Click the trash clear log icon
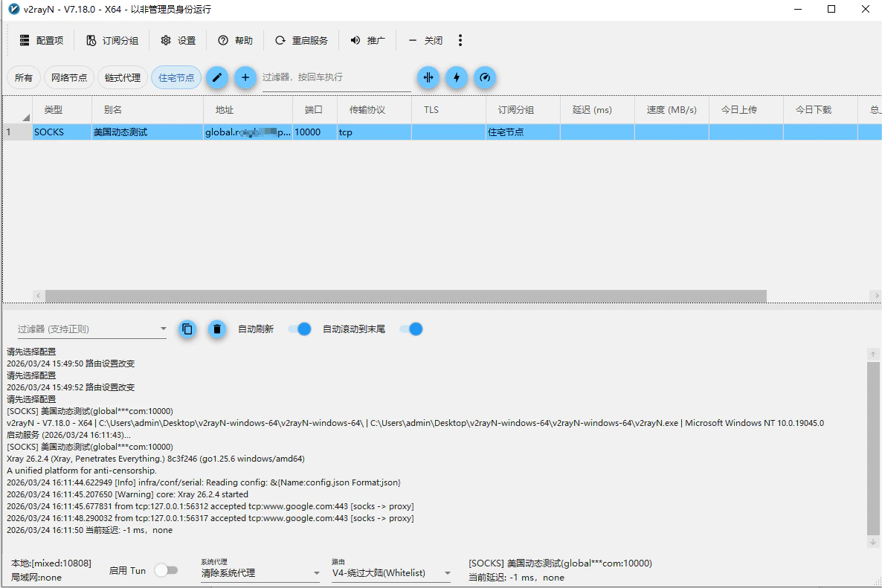The width and height of the screenshot is (882, 588). coord(216,329)
